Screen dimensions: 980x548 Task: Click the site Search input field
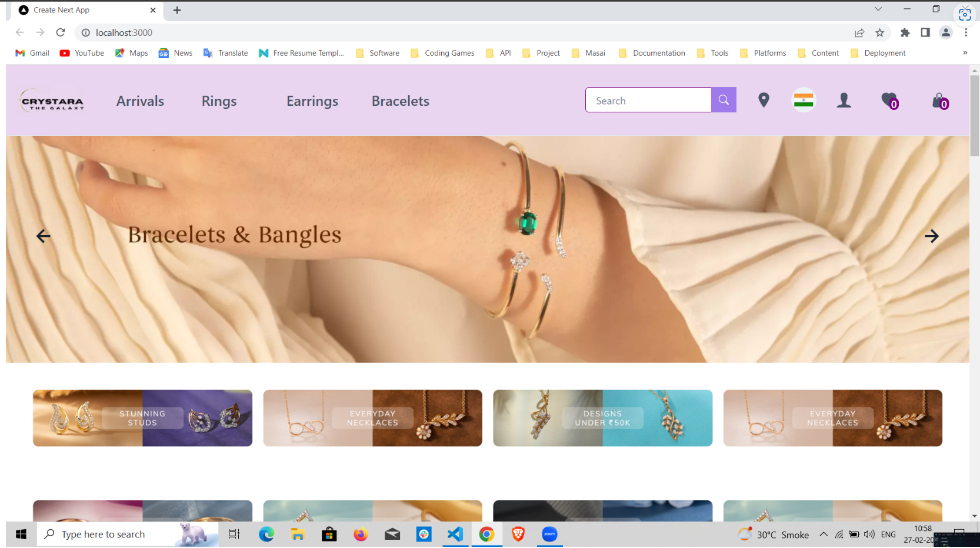point(648,101)
